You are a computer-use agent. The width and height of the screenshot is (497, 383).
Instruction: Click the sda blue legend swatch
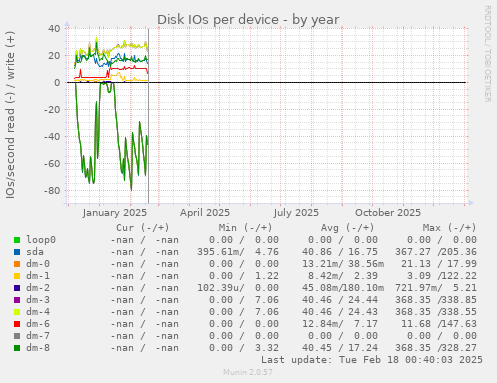17,252
